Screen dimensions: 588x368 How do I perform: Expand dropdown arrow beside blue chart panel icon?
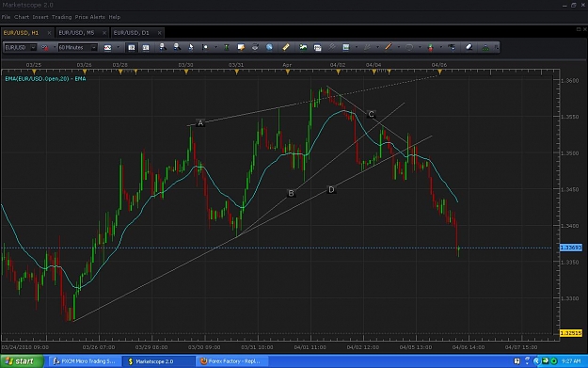point(357,47)
